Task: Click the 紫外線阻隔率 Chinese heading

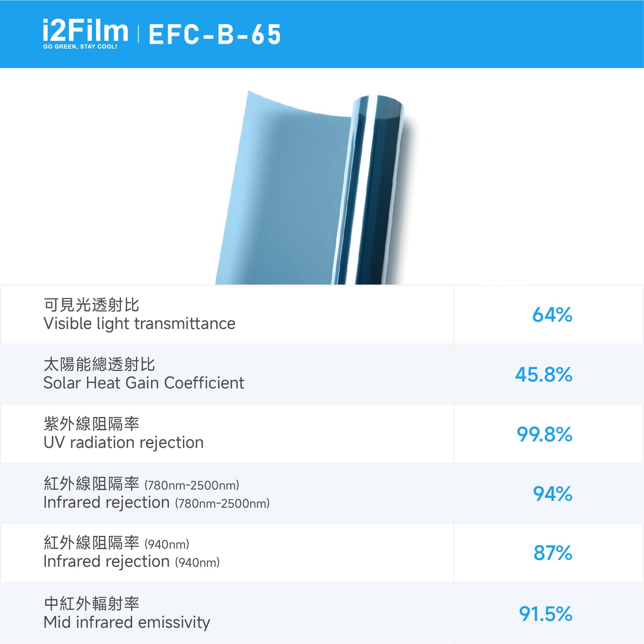Action: (91, 424)
